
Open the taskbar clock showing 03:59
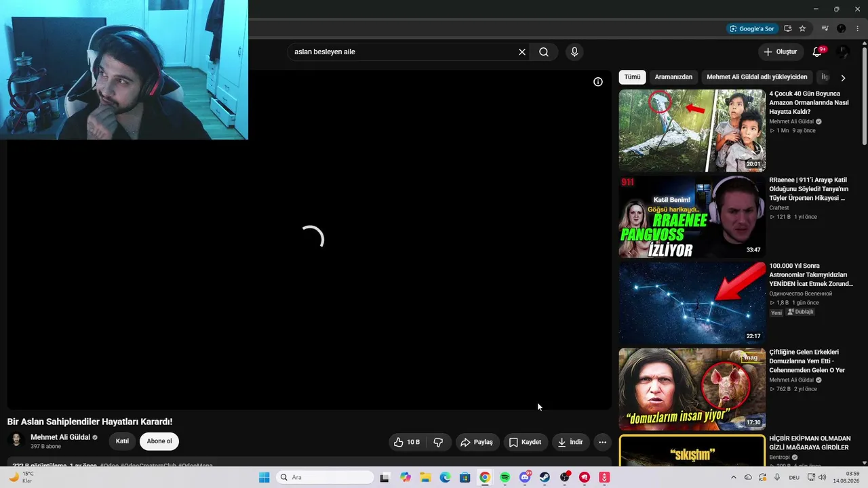[x=846, y=477]
